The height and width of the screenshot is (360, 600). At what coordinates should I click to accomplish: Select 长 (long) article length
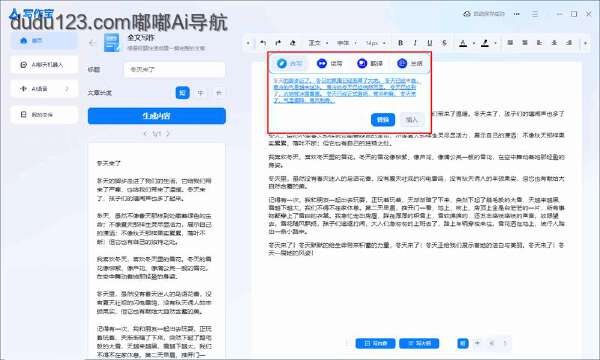219,93
